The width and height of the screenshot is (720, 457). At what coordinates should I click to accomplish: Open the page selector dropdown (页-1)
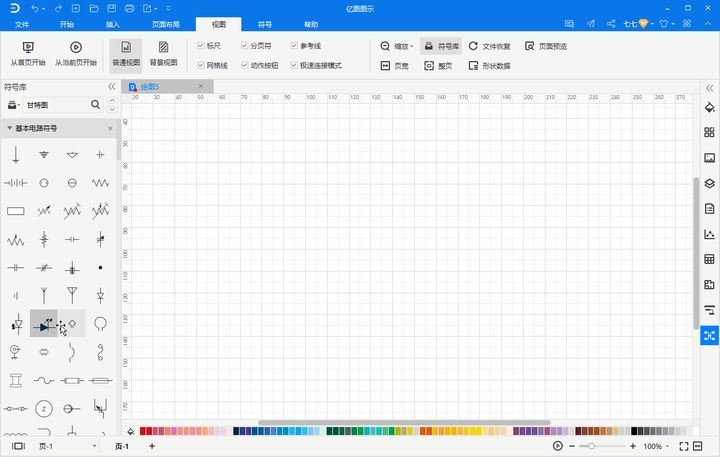click(x=94, y=446)
